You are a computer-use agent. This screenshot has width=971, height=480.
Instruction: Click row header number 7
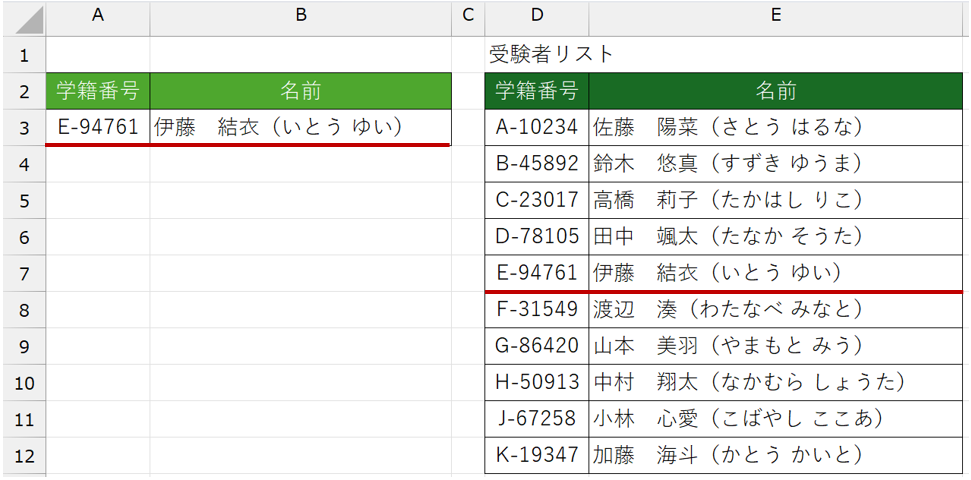[24, 273]
